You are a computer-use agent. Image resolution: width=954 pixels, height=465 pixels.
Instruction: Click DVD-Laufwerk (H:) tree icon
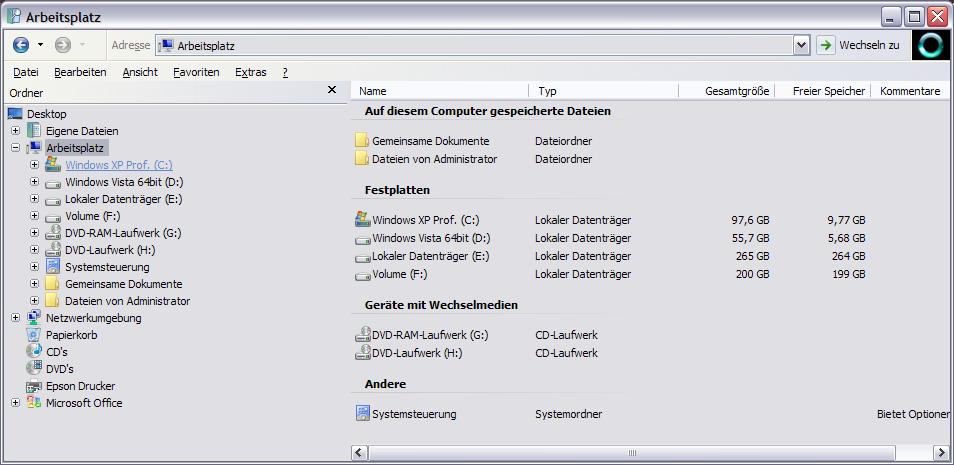click(53, 250)
